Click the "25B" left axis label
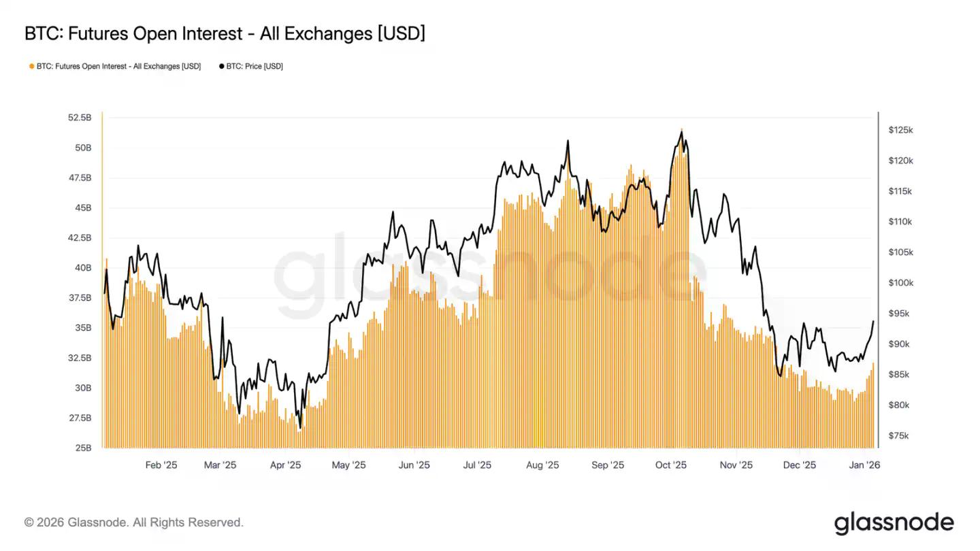This screenshot has height=551, width=980. (82, 448)
